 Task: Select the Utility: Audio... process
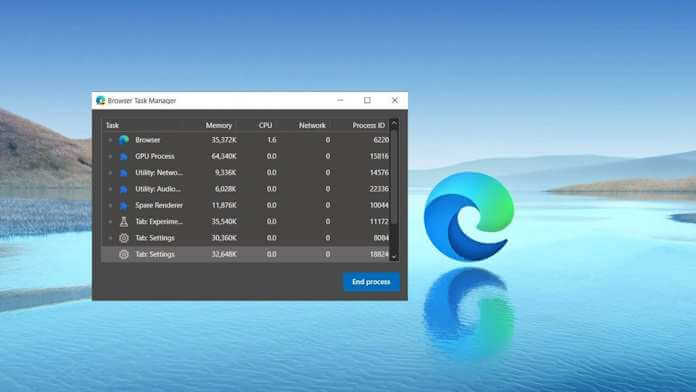point(158,189)
